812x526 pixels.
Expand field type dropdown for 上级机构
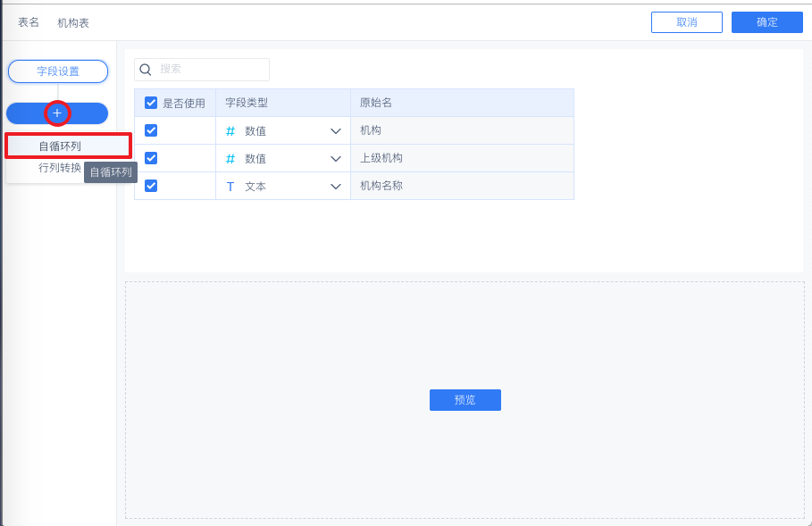tap(336, 158)
